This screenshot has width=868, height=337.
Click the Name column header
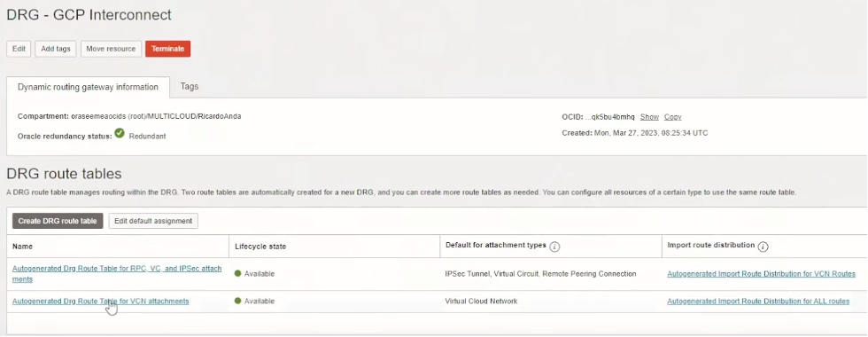pos(23,247)
